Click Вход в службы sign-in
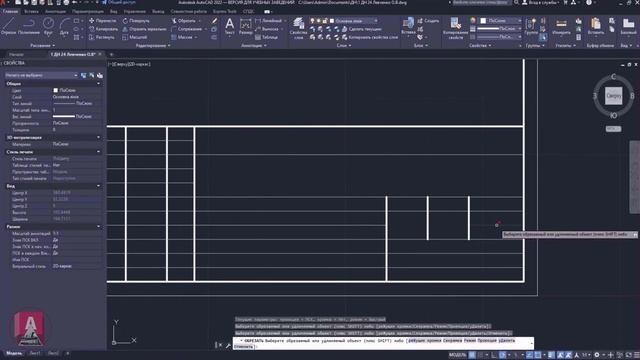The image size is (640, 360). click(542, 2)
